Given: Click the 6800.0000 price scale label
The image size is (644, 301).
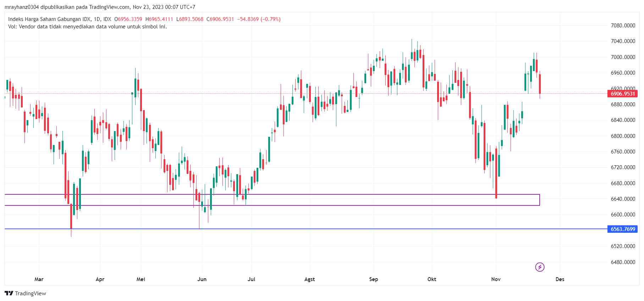Looking at the screenshot, I should click(x=623, y=136).
